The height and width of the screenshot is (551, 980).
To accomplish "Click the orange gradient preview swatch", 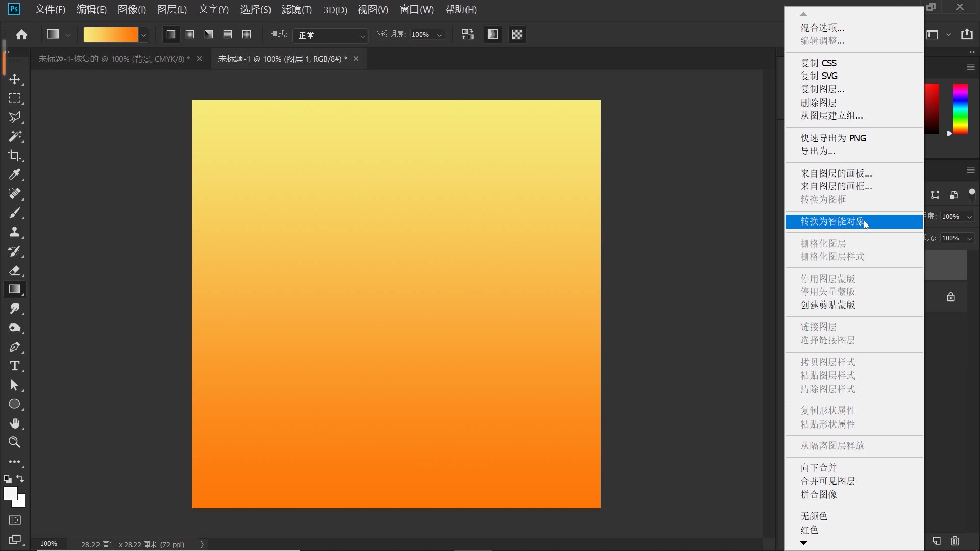I will (111, 35).
